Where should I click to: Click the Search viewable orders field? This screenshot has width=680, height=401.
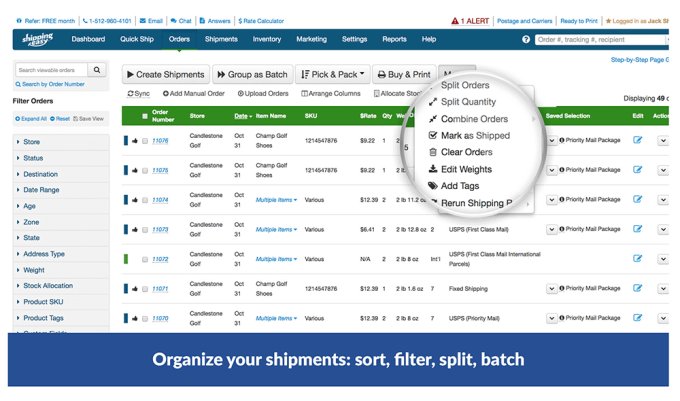click(51, 70)
